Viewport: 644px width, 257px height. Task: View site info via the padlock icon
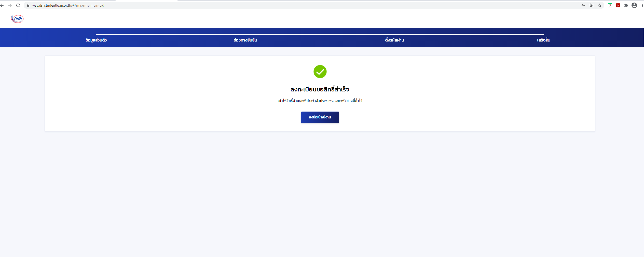point(28,5)
